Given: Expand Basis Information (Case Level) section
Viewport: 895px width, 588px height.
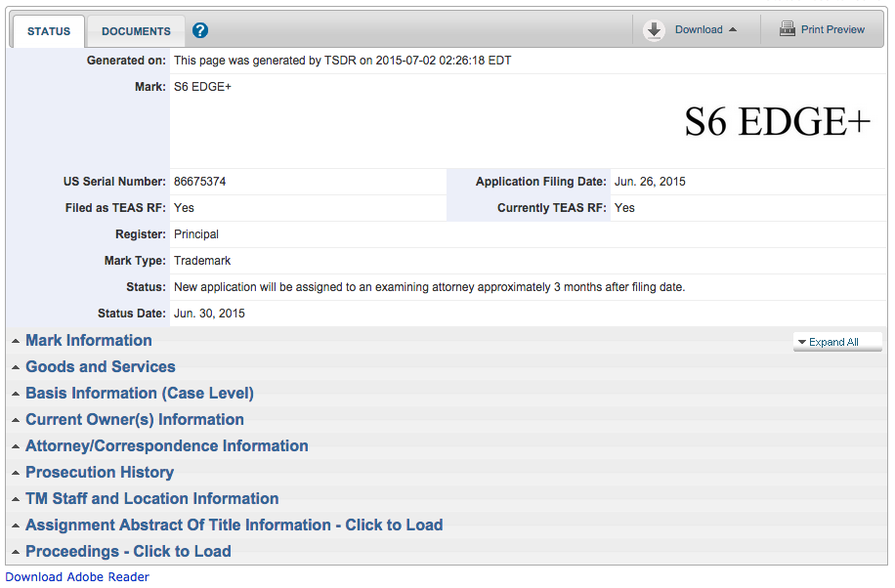Looking at the screenshot, I should (140, 394).
